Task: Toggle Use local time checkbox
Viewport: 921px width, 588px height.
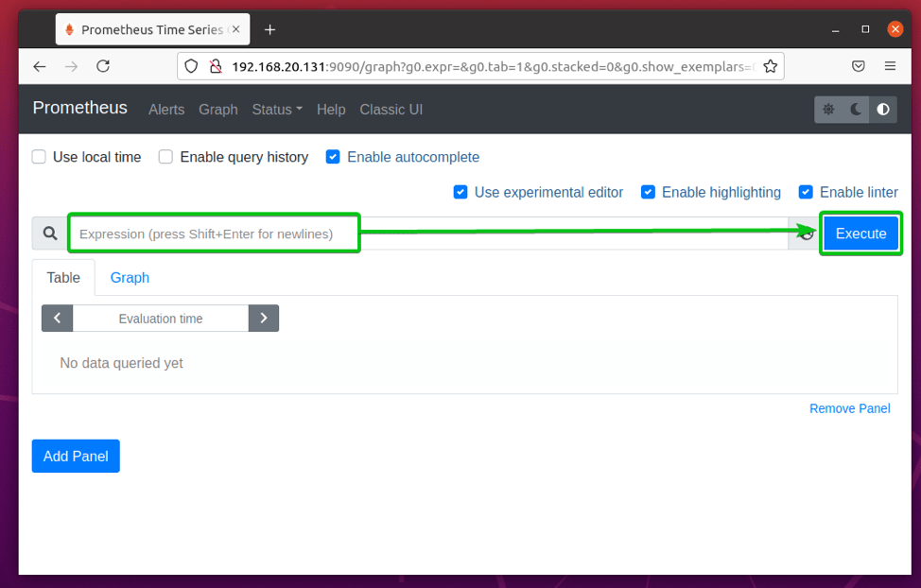Action: click(x=39, y=157)
